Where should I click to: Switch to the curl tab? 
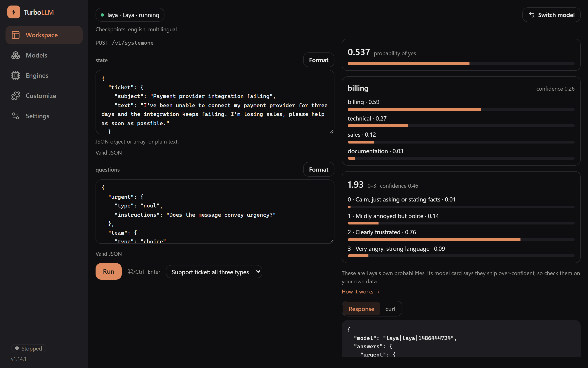click(x=390, y=309)
